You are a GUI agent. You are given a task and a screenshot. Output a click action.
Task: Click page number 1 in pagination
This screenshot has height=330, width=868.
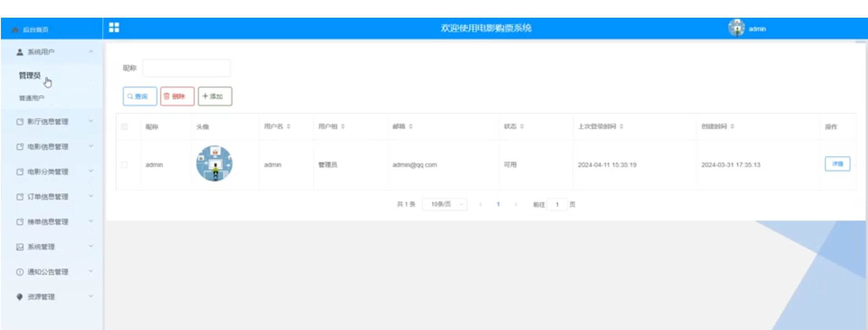[498, 204]
